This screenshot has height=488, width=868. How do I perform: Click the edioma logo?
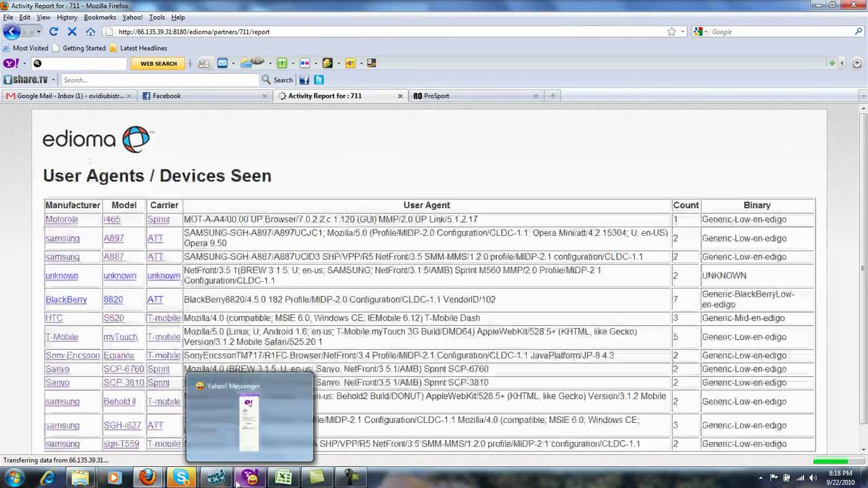98,140
